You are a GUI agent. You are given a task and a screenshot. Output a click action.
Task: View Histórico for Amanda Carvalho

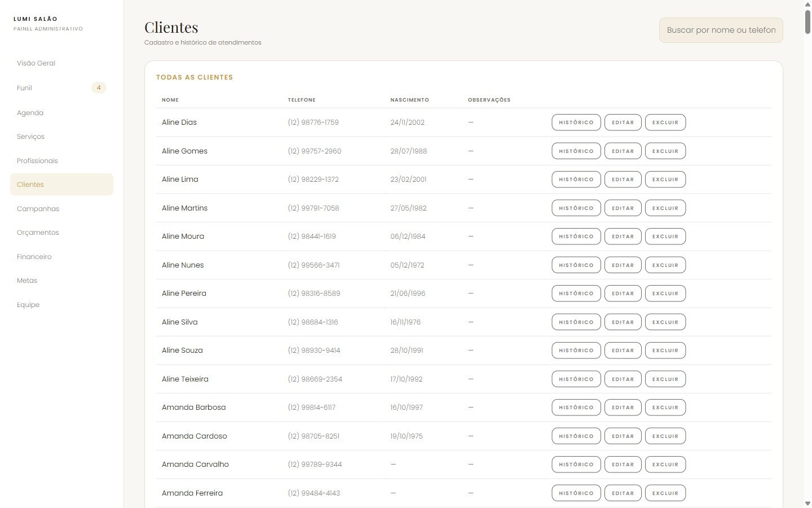[x=576, y=465]
